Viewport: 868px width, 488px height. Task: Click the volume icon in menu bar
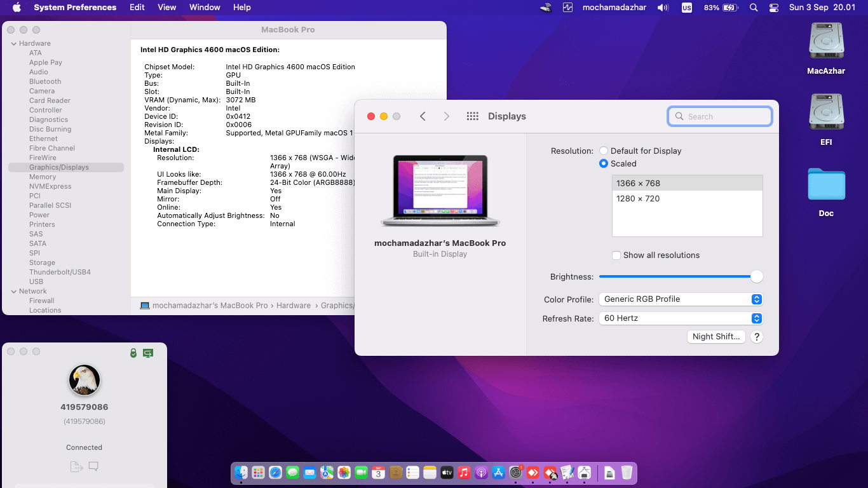(x=663, y=8)
